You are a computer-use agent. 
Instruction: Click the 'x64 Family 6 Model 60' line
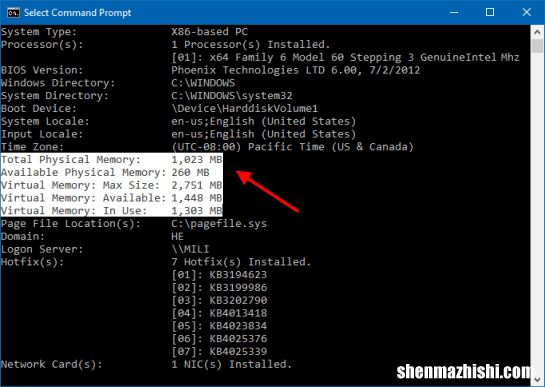point(345,57)
